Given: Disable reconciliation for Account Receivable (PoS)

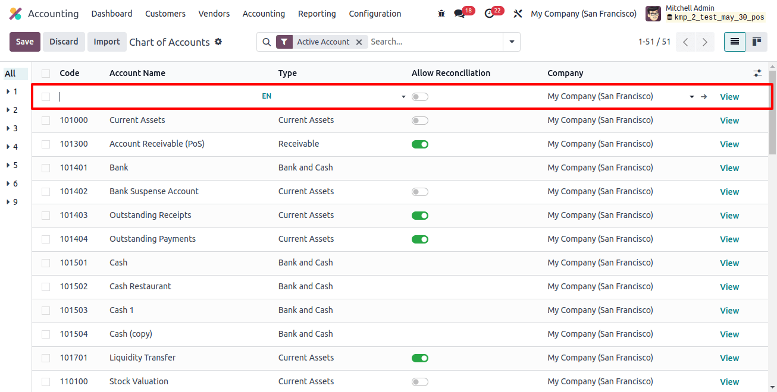Looking at the screenshot, I should [x=420, y=144].
